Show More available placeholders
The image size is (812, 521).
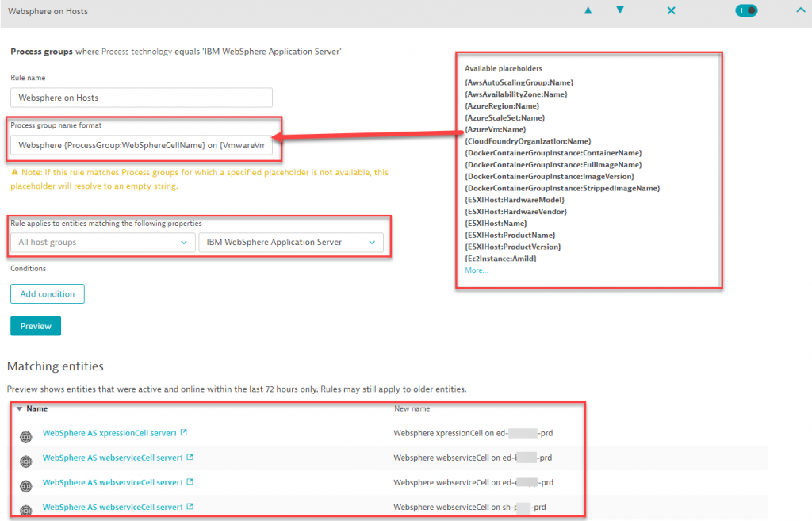[x=476, y=270]
